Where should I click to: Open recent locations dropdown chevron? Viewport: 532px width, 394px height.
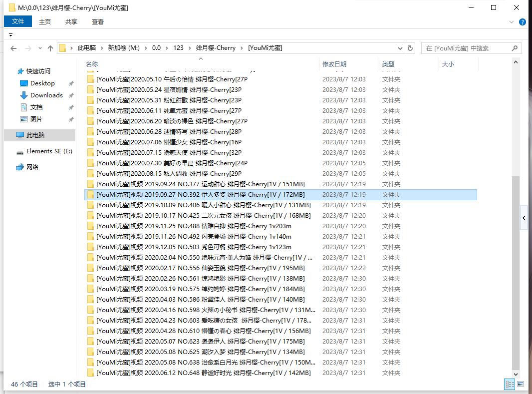click(40, 48)
